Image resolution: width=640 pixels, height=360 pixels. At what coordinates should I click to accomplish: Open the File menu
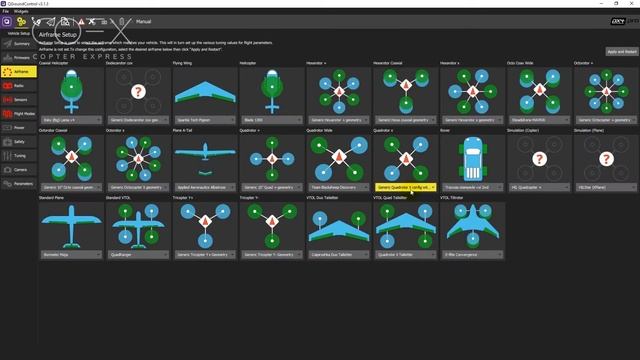click(x=5, y=11)
